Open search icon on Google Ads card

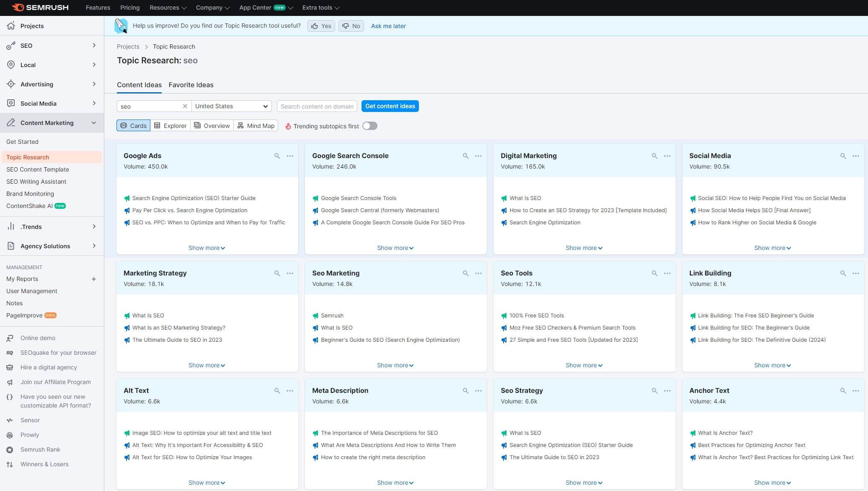[x=277, y=156]
